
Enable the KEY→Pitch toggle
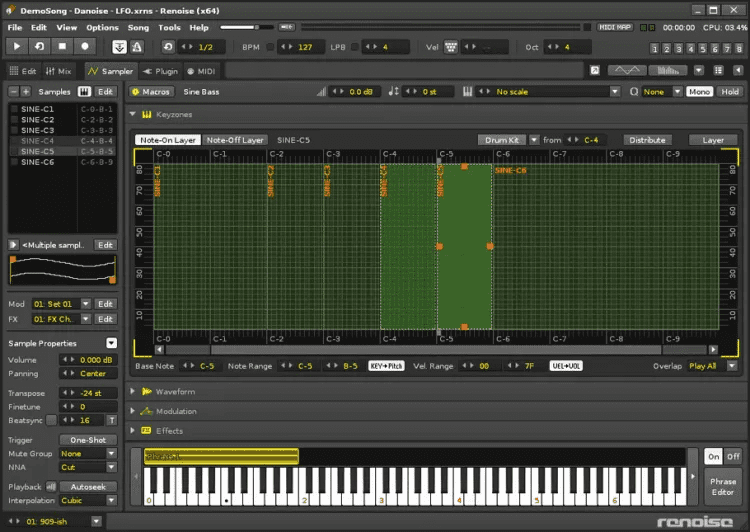coord(386,366)
